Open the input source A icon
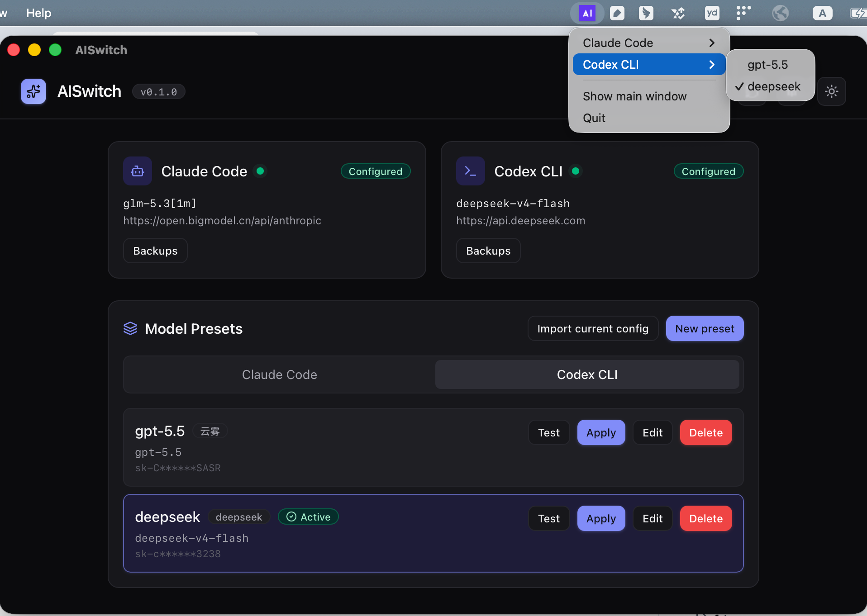Viewport: 867px width, 616px height. (822, 13)
